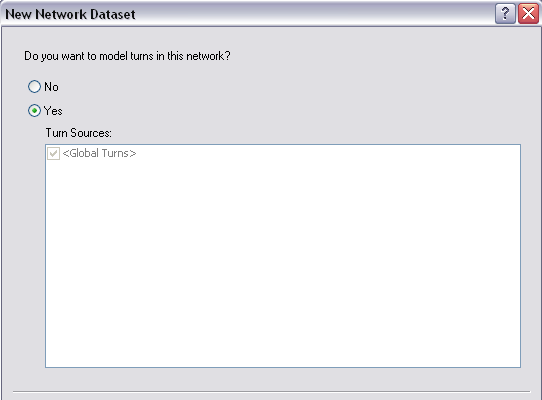Activate context help via the ? icon

coord(505,14)
